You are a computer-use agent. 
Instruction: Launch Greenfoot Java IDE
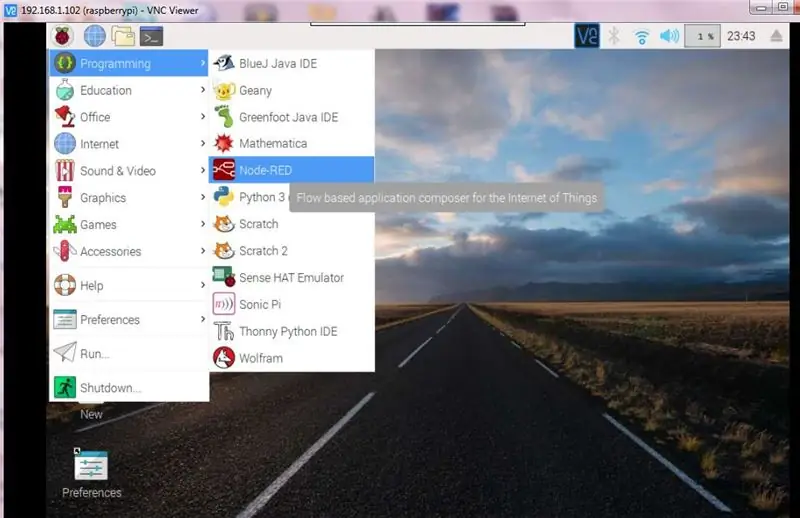coord(291,117)
